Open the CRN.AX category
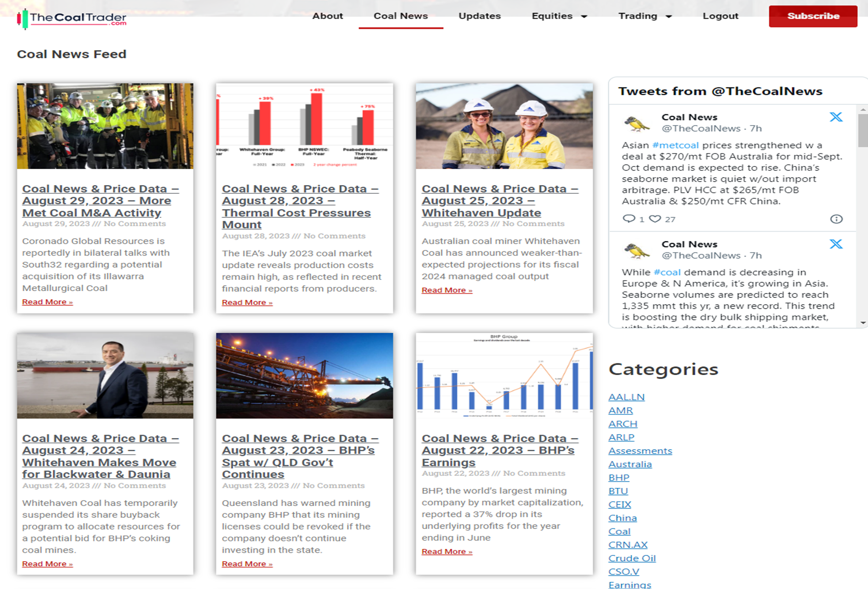868x589 pixels. [x=628, y=545]
